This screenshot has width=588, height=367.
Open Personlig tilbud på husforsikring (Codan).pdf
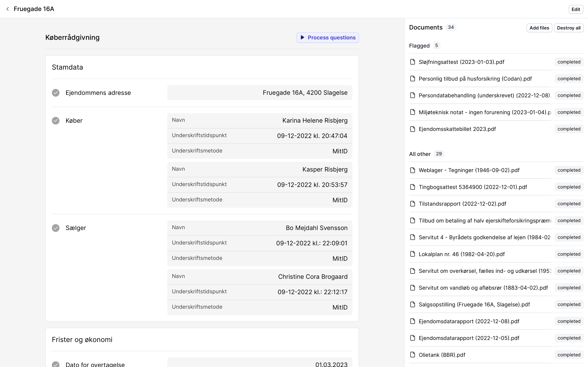pos(475,79)
